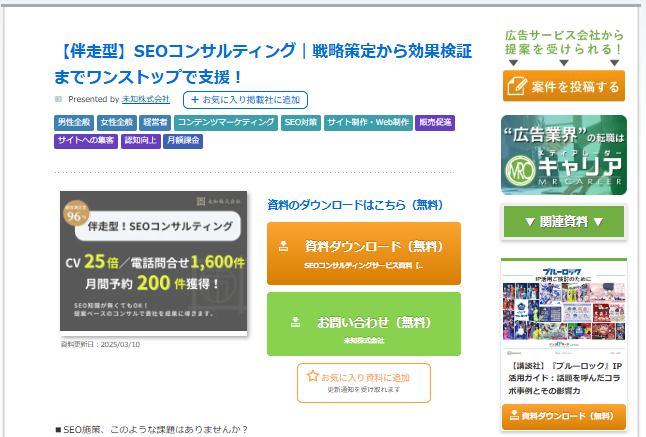Select the 女性全般 tag
Screen dimensions: 646x437
(117, 122)
